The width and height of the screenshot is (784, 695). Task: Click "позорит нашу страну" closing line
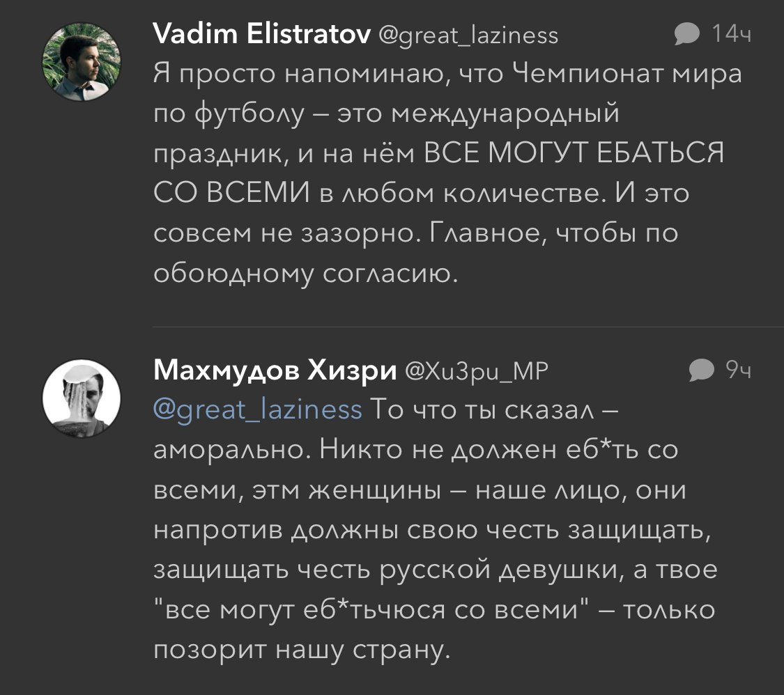pos(301,650)
